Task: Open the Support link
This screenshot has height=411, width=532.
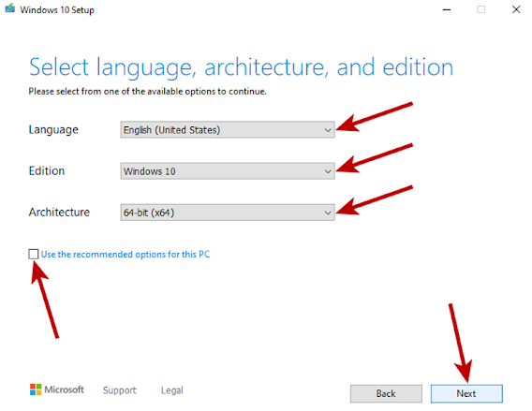Action: coord(120,390)
